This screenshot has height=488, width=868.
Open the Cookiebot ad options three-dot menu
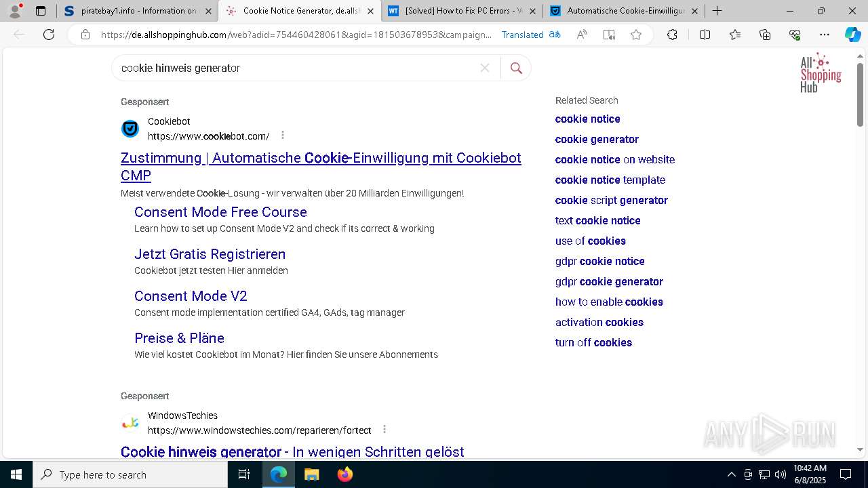click(x=283, y=136)
